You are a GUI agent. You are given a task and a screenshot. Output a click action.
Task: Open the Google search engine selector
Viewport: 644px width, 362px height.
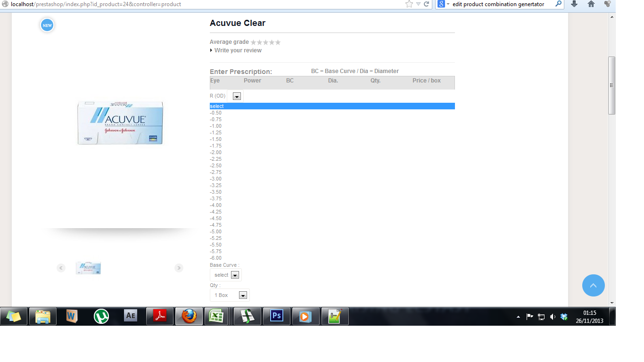tap(443, 4)
